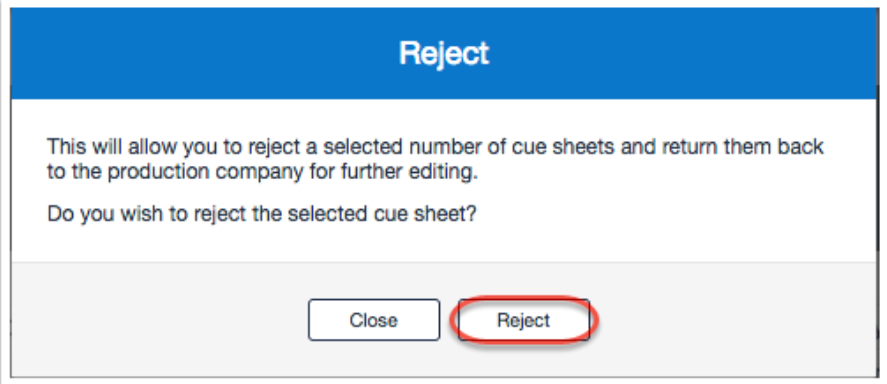Click the white message body area
The height and width of the screenshot is (384, 887).
(444, 180)
